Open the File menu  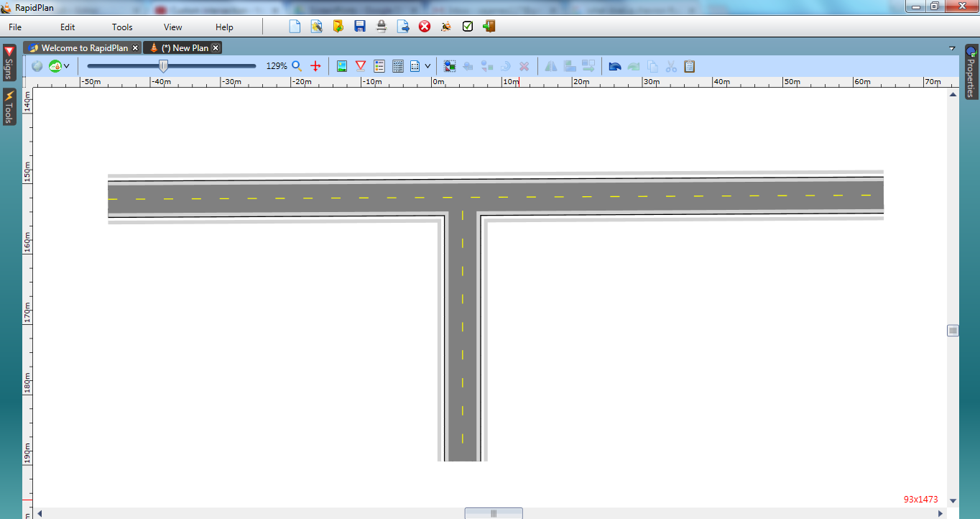pyautogui.click(x=15, y=27)
